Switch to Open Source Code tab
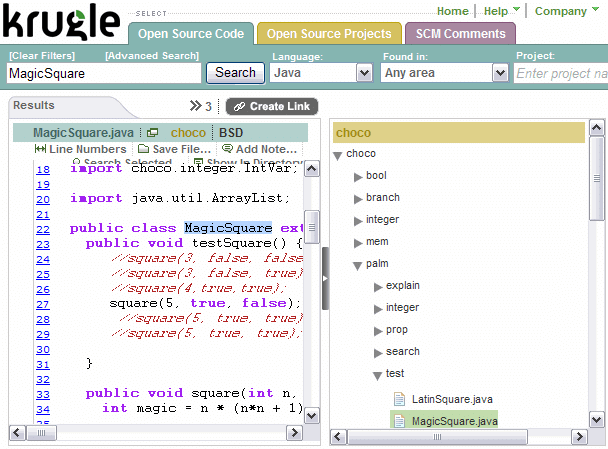Image resolution: width=608 pixels, height=449 pixels. 191,34
